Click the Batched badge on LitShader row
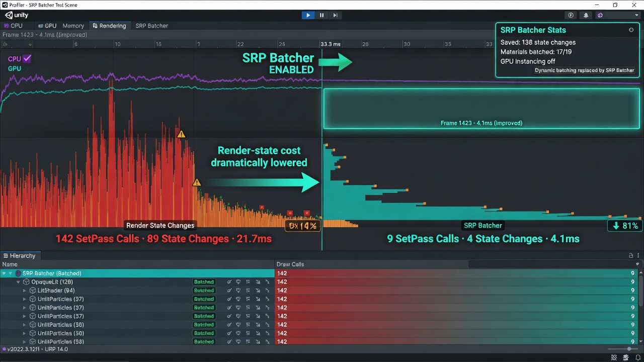This screenshot has width=644, height=362. 204,291
